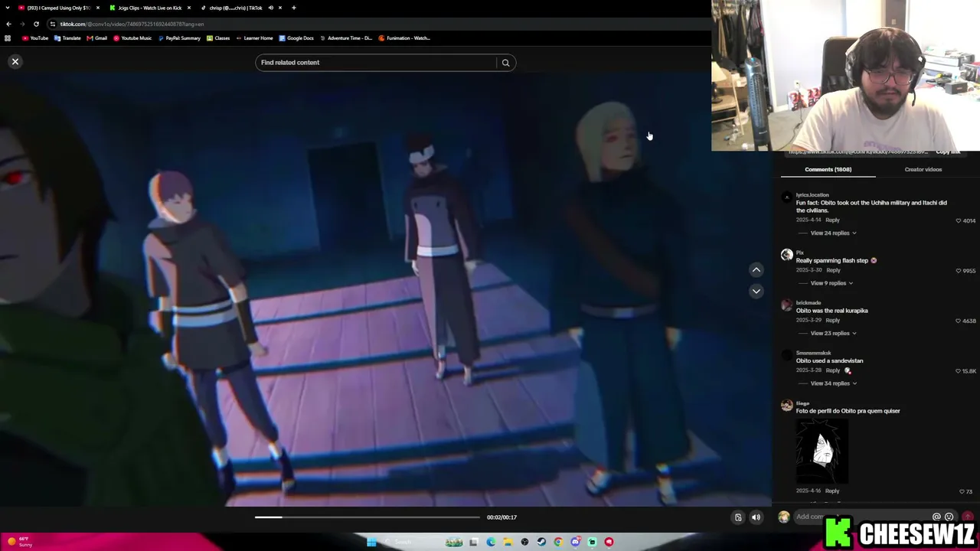Open the Obito profile picture image in comments
The width and height of the screenshot is (980, 551).
822,452
